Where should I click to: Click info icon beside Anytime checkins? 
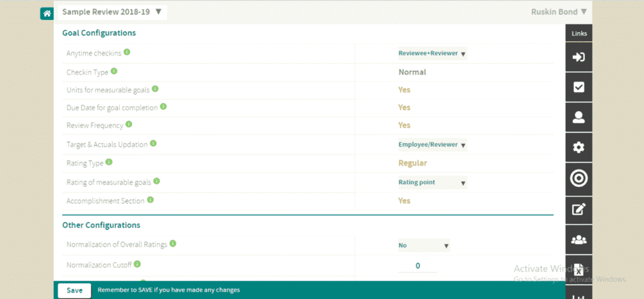click(127, 52)
